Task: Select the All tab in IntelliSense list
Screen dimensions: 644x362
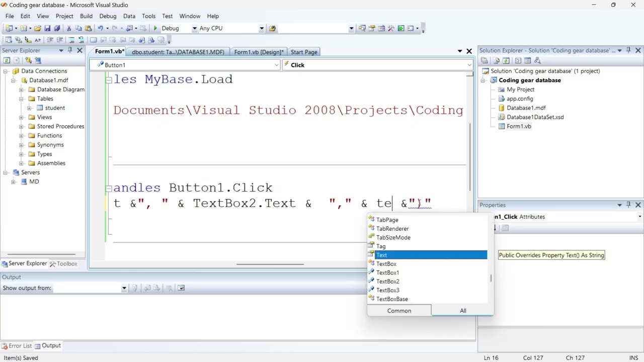Action: [x=463, y=311]
